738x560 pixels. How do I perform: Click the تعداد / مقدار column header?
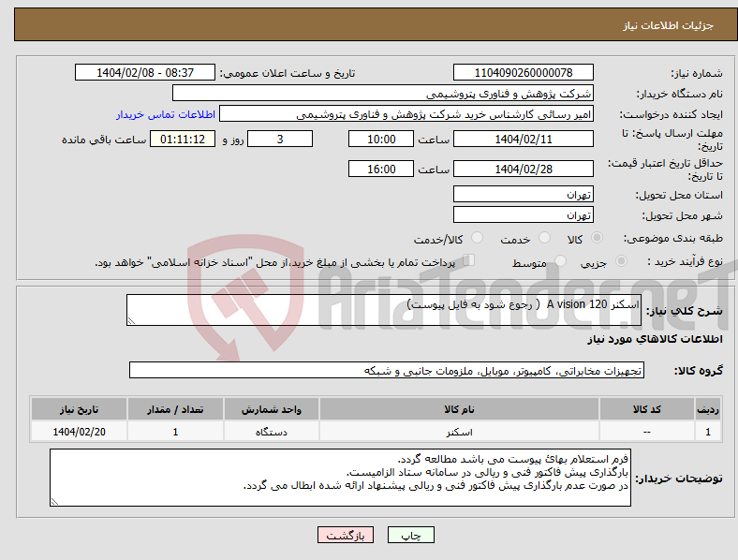tap(175, 409)
